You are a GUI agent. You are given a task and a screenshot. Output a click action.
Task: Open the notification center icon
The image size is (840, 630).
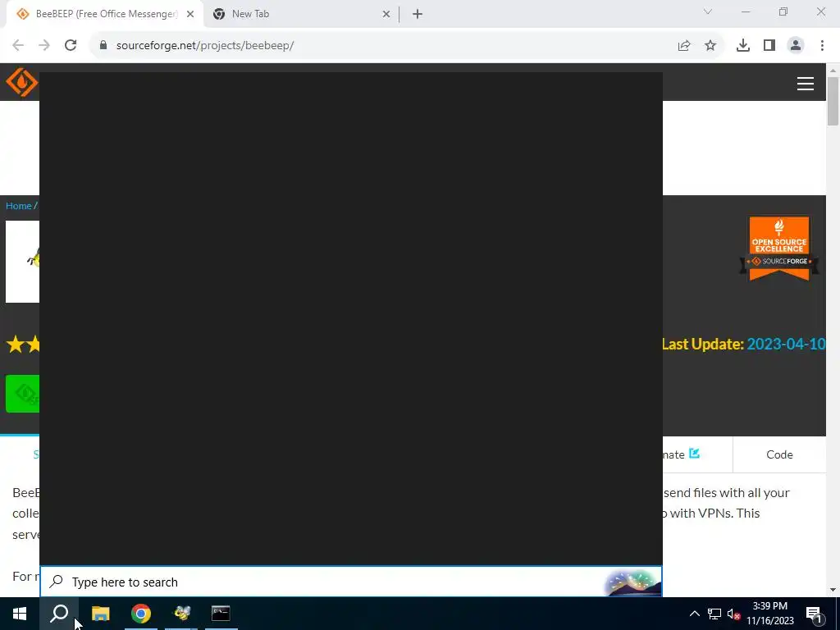click(x=814, y=614)
